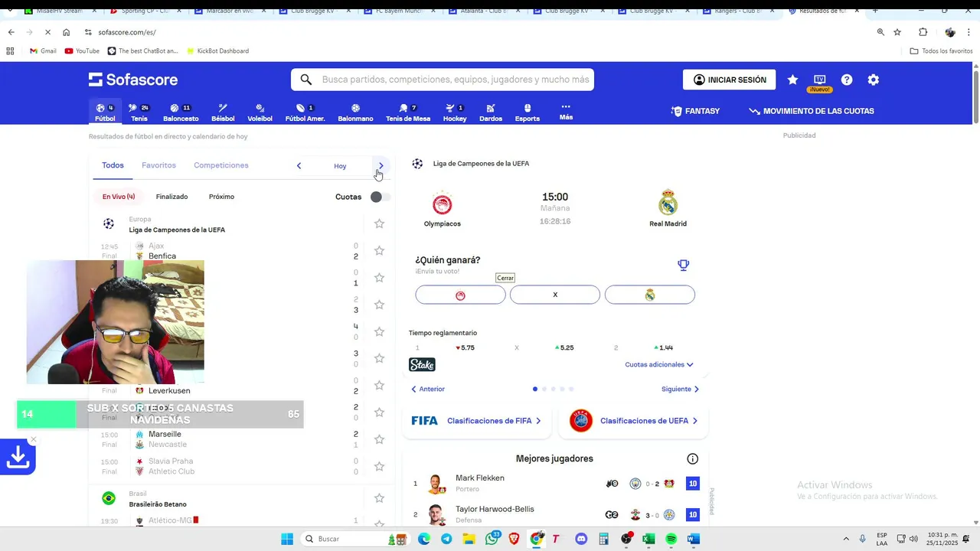This screenshot has width=980, height=551.
Task: Open the Tenis de Mesa category
Action: (x=408, y=112)
